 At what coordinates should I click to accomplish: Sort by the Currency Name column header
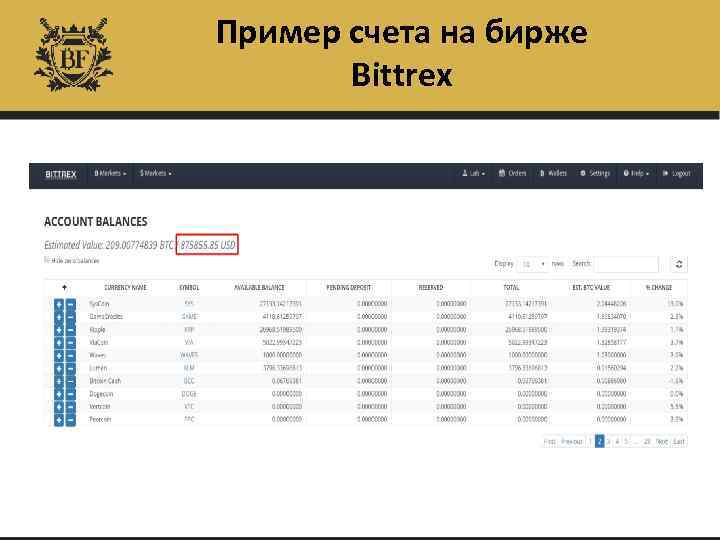click(x=125, y=287)
